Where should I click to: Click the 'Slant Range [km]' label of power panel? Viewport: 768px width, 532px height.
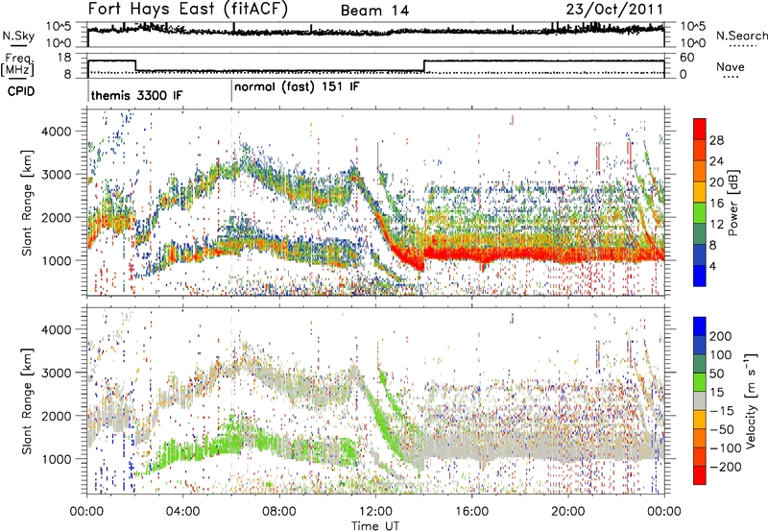click(27, 203)
